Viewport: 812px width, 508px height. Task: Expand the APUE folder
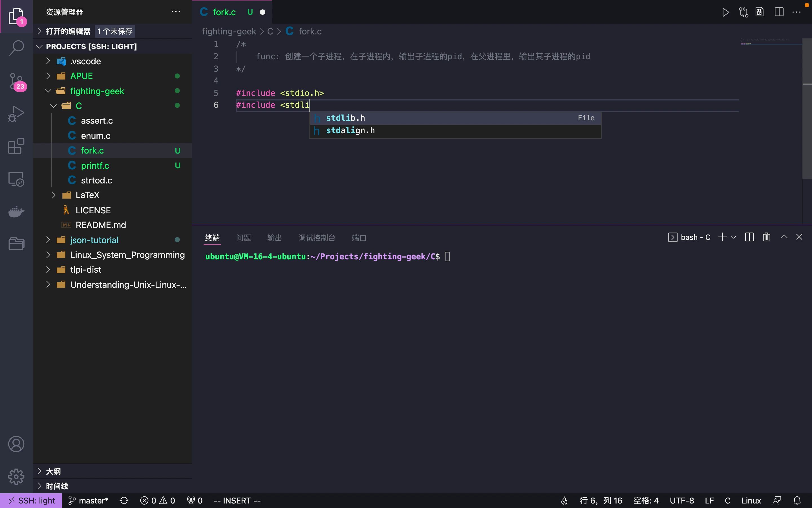[112, 76]
